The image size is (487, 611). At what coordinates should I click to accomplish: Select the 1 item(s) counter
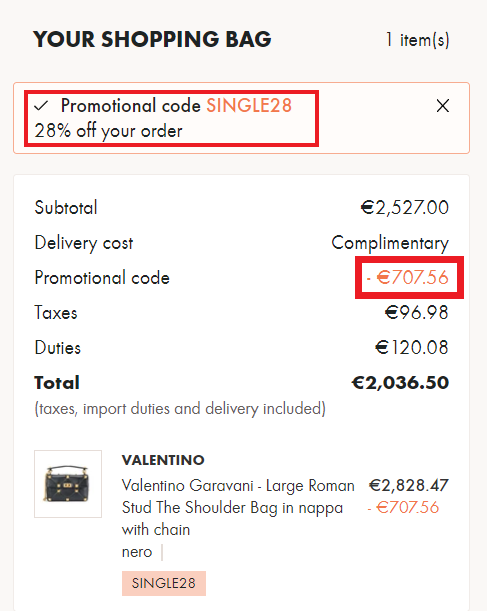click(x=417, y=39)
